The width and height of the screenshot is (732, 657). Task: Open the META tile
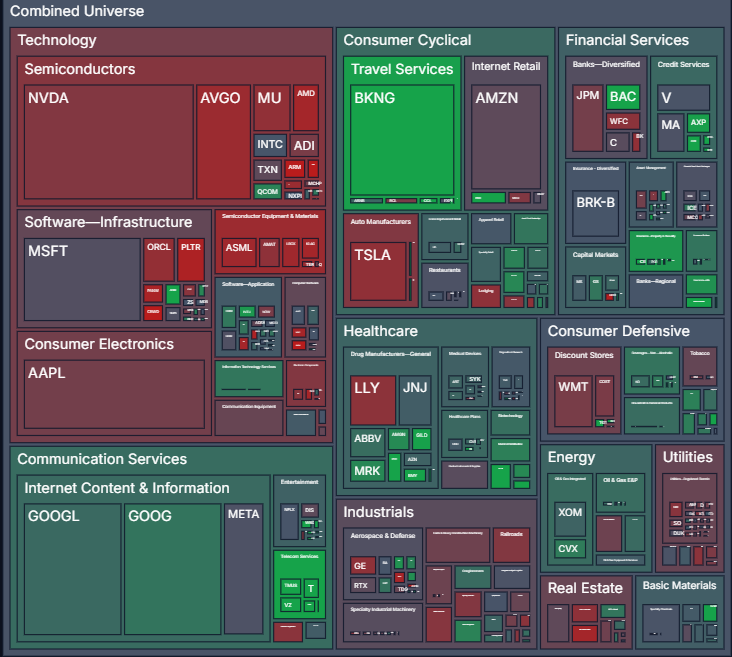tap(243, 569)
